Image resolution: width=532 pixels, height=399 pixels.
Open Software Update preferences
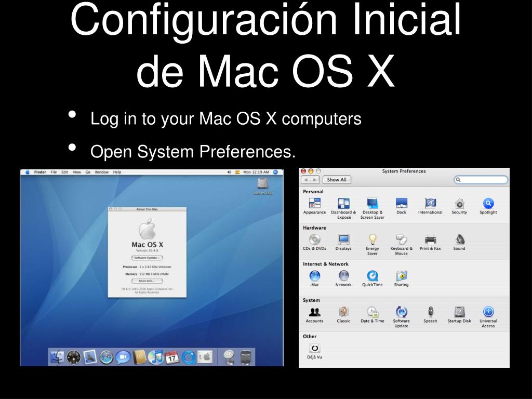[402, 317]
